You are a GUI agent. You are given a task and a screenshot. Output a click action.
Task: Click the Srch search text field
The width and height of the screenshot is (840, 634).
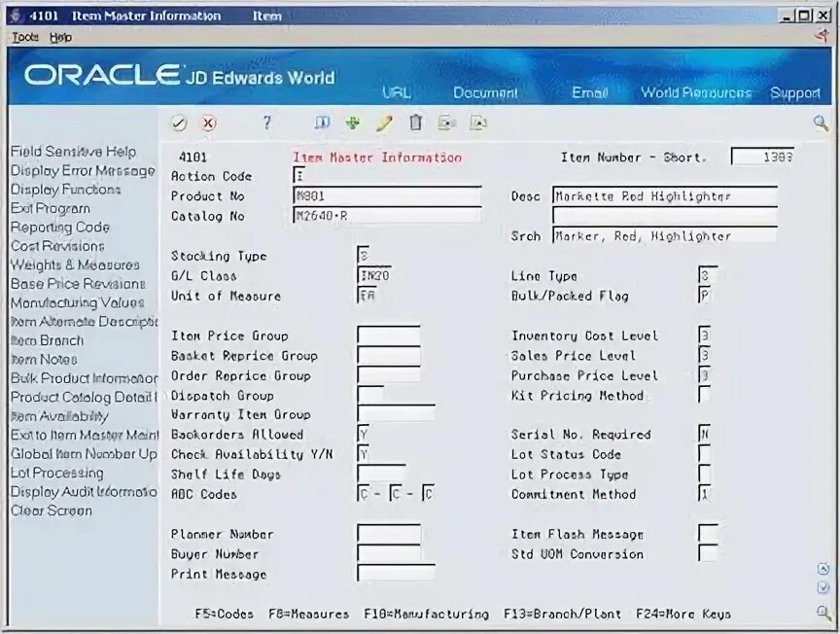point(665,235)
